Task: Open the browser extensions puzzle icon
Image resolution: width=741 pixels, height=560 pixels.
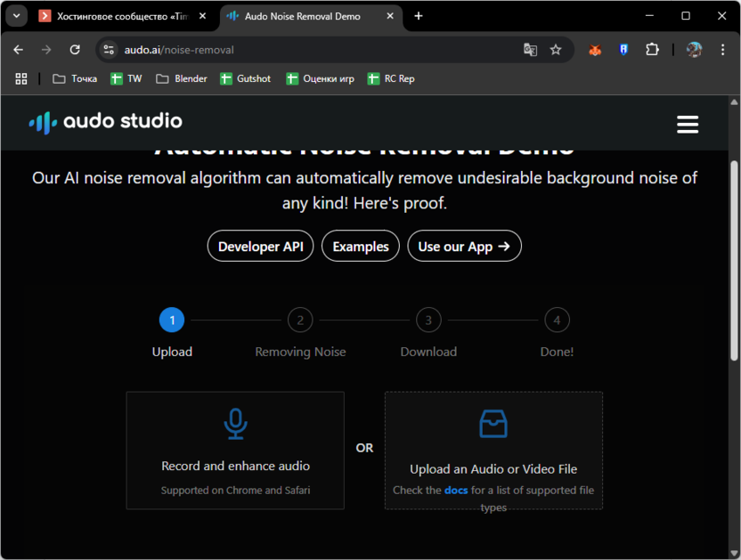Action: [x=652, y=50]
